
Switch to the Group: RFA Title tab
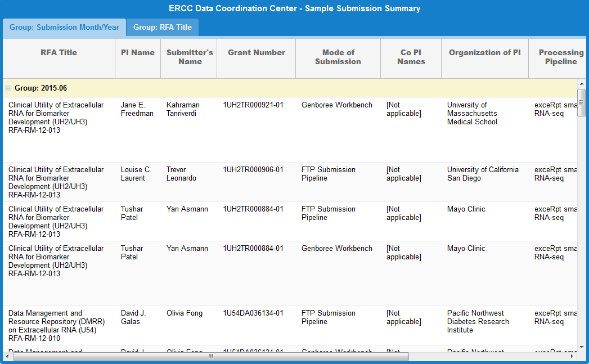click(x=162, y=27)
